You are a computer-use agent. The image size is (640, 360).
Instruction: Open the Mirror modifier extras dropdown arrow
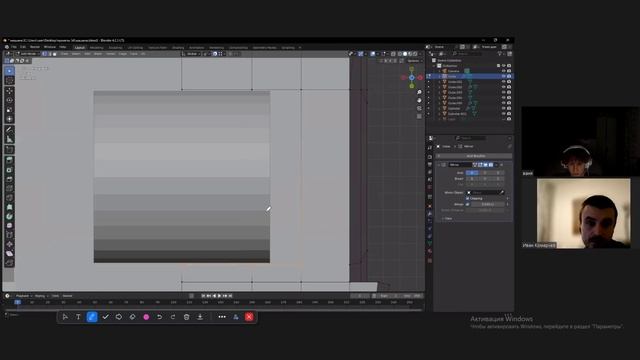(496, 164)
